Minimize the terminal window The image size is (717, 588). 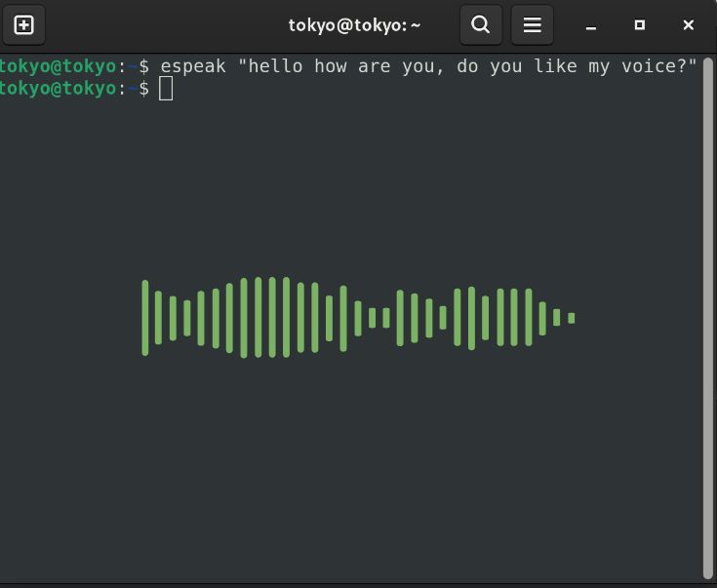[591, 25]
